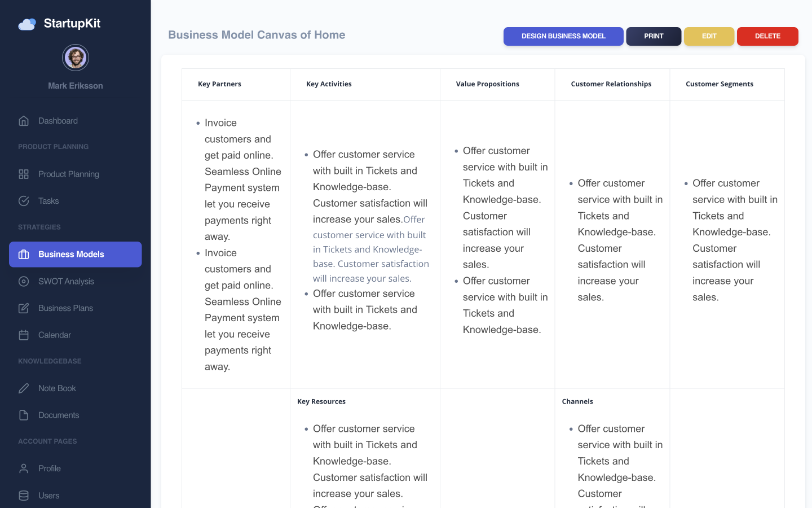Click the Tasks checkmark circle icon
This screenshot has width=812, height=508.
[x=24, y=201]
